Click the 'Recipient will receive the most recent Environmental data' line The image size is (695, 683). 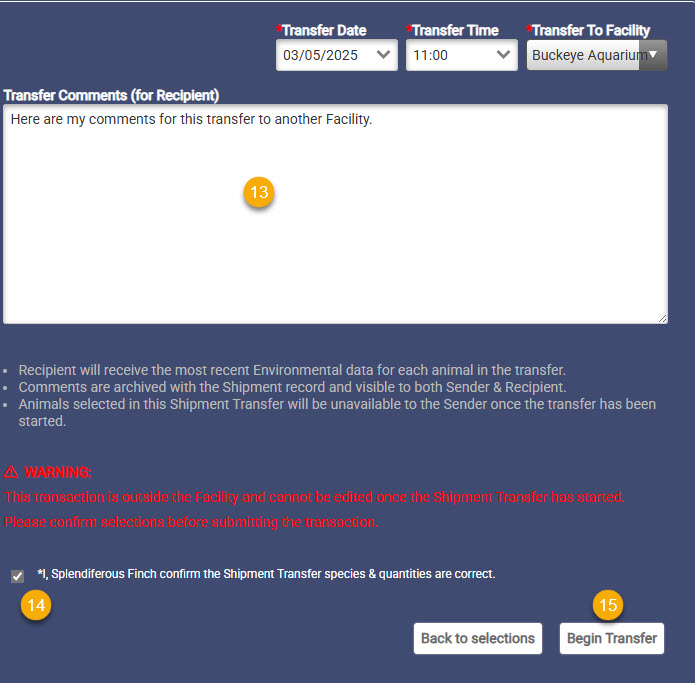point(292,370)
